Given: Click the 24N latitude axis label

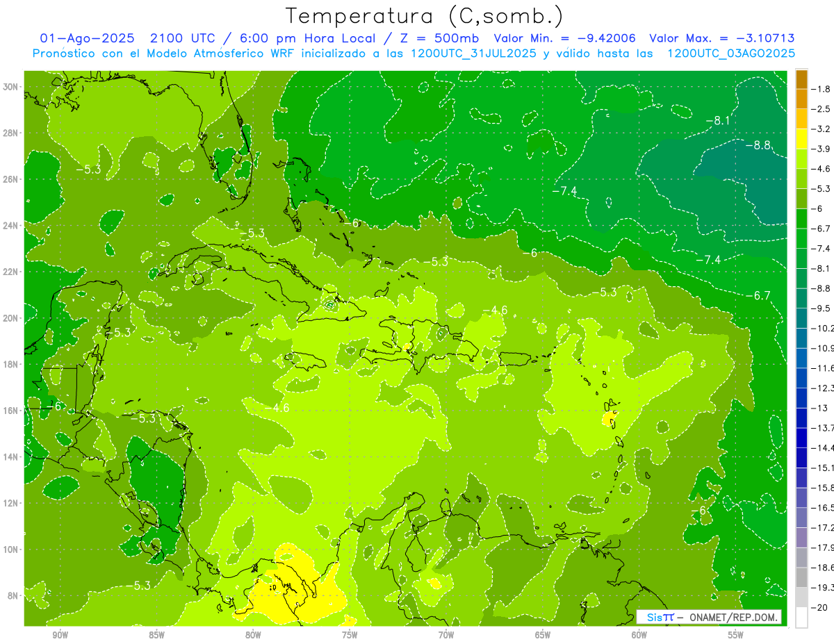Looking at the screenshot, I should (x=10, y=225).
